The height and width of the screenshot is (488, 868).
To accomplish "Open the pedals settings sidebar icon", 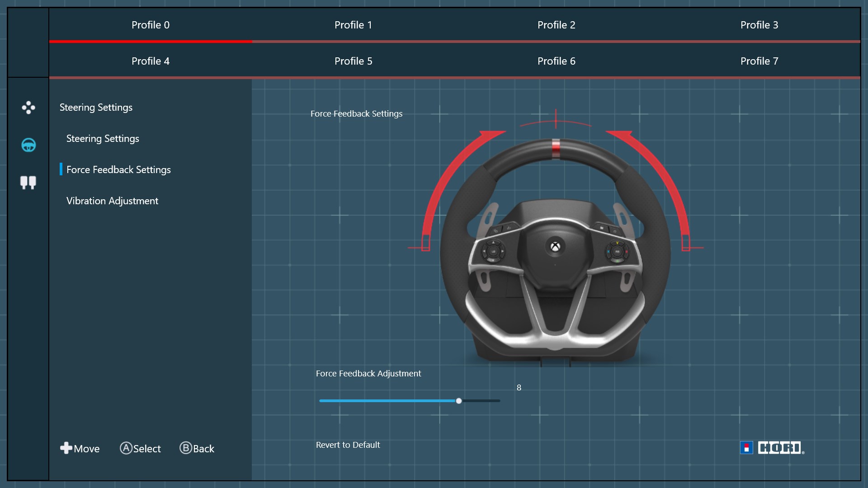I will (x=28, y=182).
